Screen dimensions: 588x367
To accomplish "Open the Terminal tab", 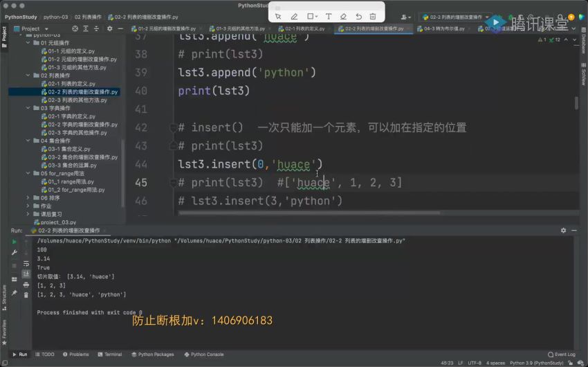I will click(x=109, y=354).
